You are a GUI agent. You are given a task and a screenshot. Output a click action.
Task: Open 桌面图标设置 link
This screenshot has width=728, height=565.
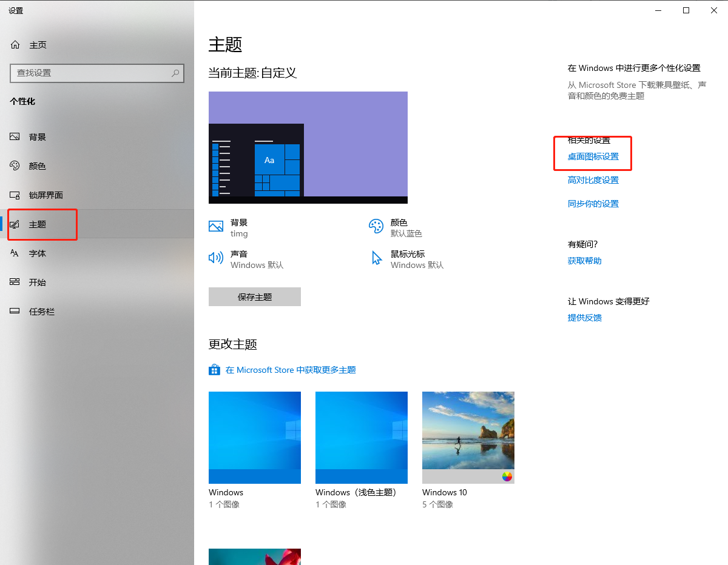coord(593,156)
